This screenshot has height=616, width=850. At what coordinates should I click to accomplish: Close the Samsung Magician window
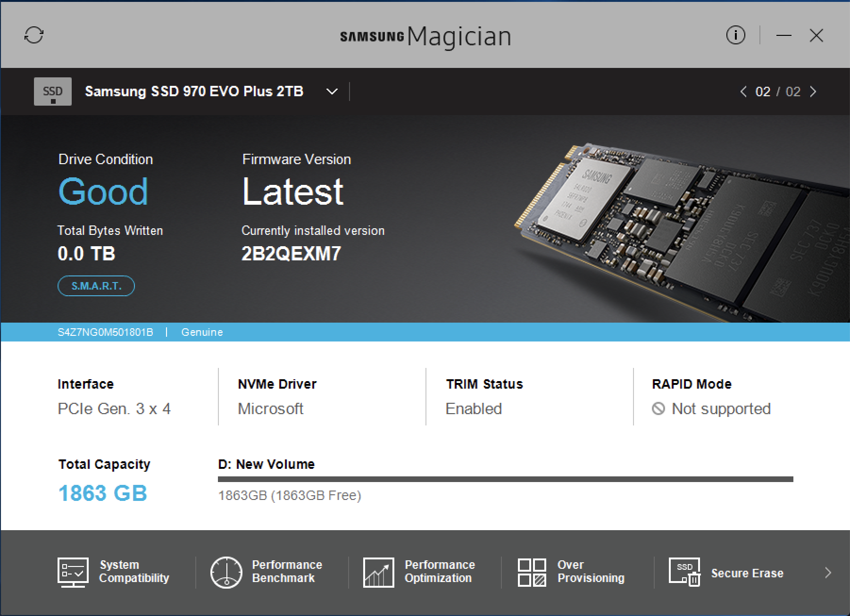pos(816,35)
